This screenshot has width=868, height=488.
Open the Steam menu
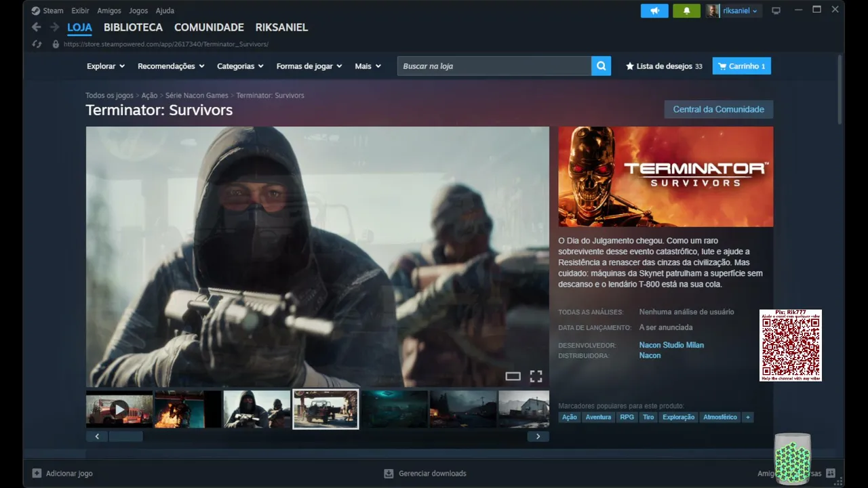[x=53, y=11]
